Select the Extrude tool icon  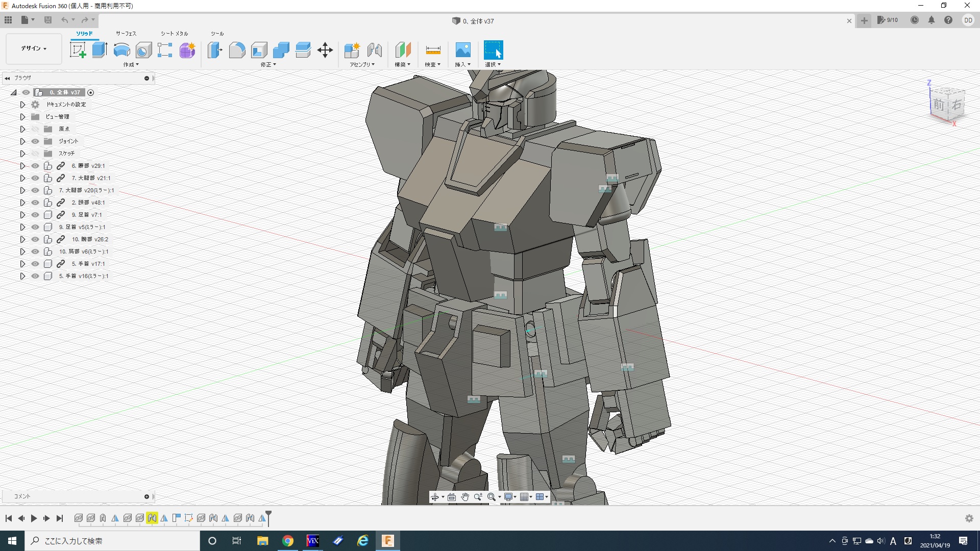[x=100, y=50]
